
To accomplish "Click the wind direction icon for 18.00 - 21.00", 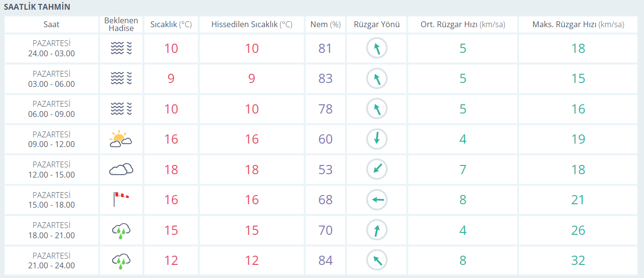I will pos(376,230).
